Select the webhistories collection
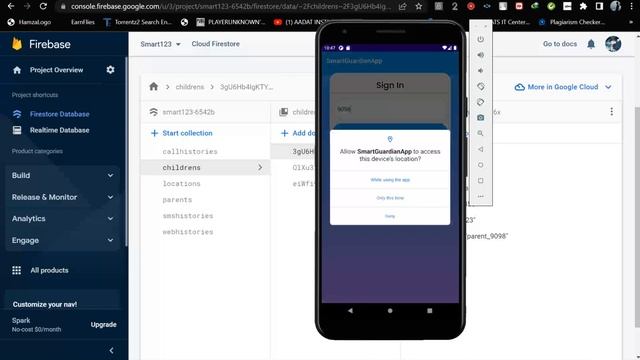 click(188, 232)
